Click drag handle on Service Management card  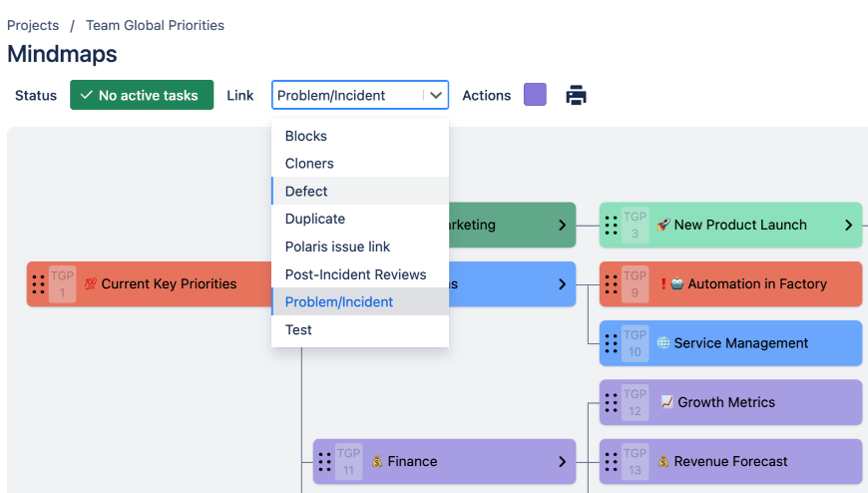[x=612, y=343]
